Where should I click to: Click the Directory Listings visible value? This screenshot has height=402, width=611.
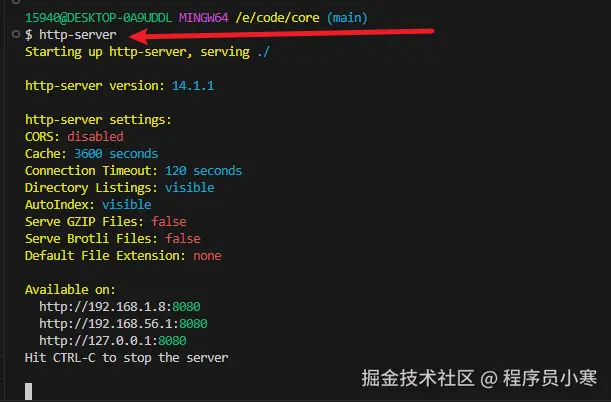(x=189, y=187)
